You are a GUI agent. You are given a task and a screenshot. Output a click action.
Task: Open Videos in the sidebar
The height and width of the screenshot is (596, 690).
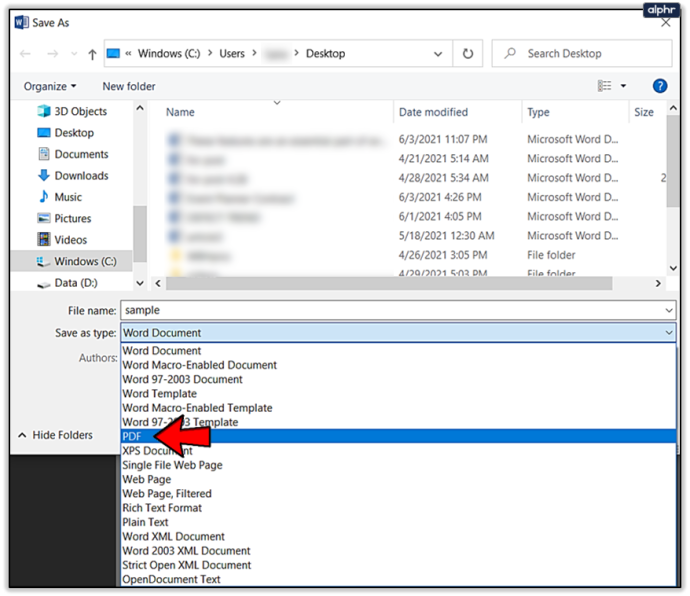click(62, 240)
